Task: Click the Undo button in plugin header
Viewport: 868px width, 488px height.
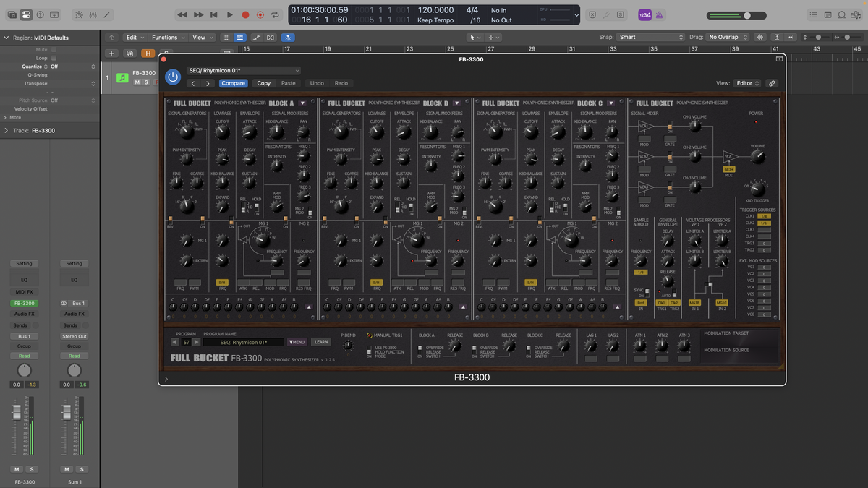Action: tap(317, 83)
